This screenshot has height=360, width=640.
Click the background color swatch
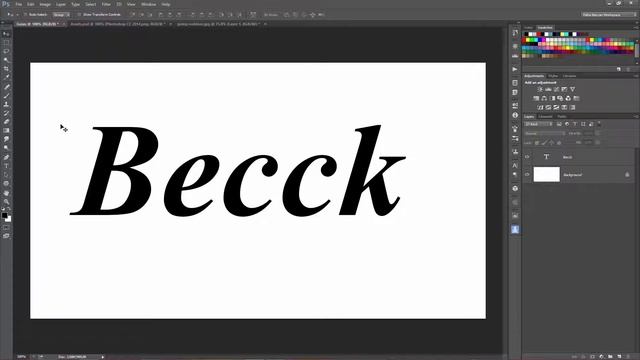click(9, 219)
